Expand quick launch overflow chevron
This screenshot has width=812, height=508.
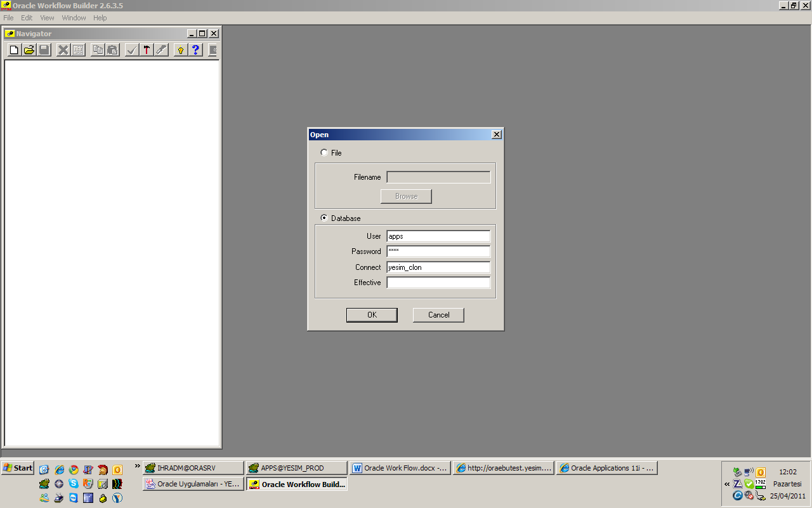point(138,465)
